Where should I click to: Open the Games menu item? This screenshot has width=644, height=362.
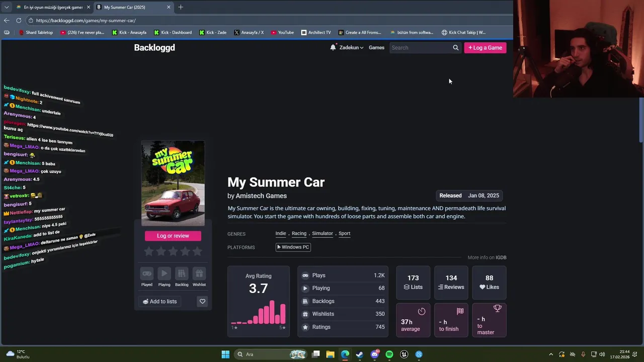click(376, 48)
